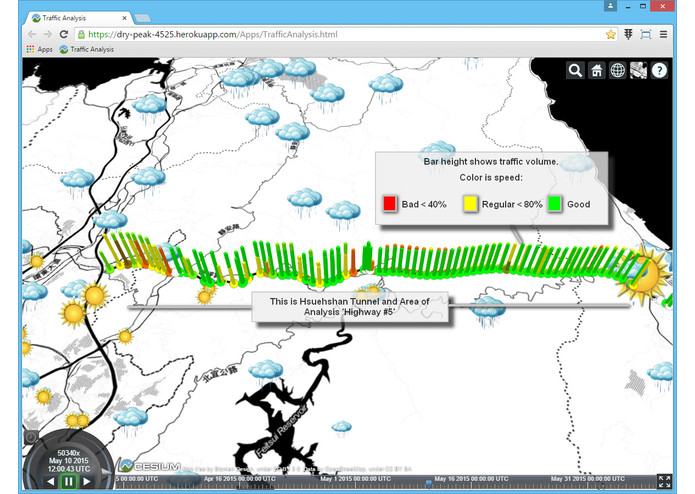The height and width of the screenshot is (494, 695).
Task: Click the blue timeline scrubber marker
Action: [429, 483]
